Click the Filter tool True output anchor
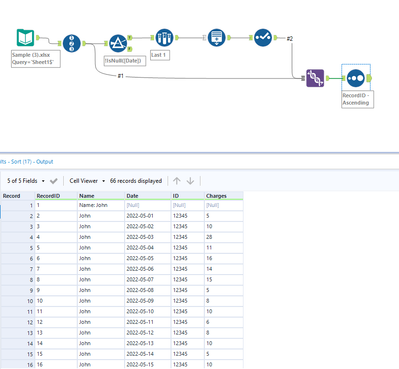Screen dimensions: 399x369 pyautogui.click(x=130, y=38)
